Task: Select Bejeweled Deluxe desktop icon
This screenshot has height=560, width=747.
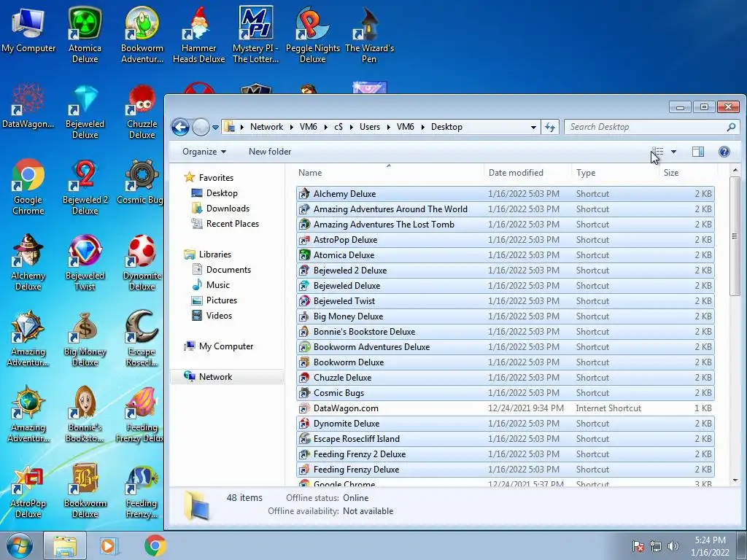Action: tap(85, 112)
